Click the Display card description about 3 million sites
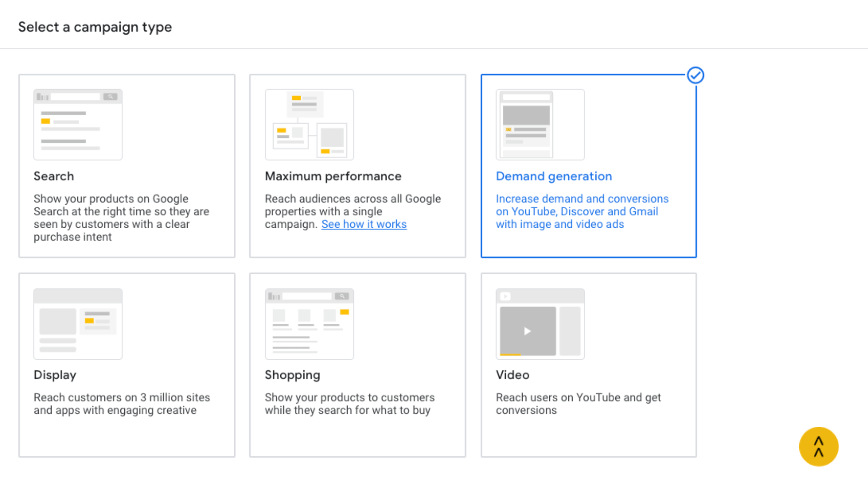Screen dimensions: 868x488 coord(122,404)
